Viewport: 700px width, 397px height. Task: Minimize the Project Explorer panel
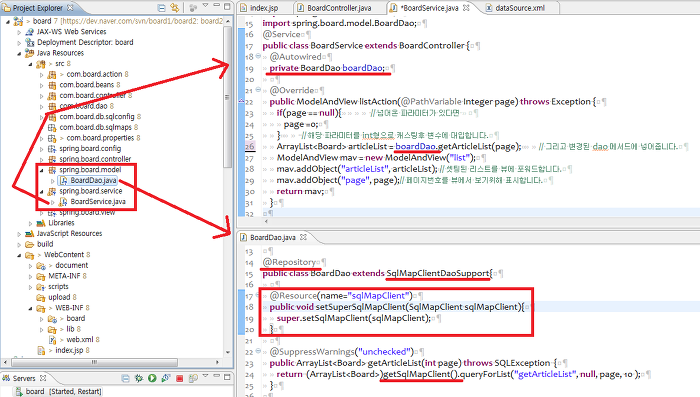[217, 6]
